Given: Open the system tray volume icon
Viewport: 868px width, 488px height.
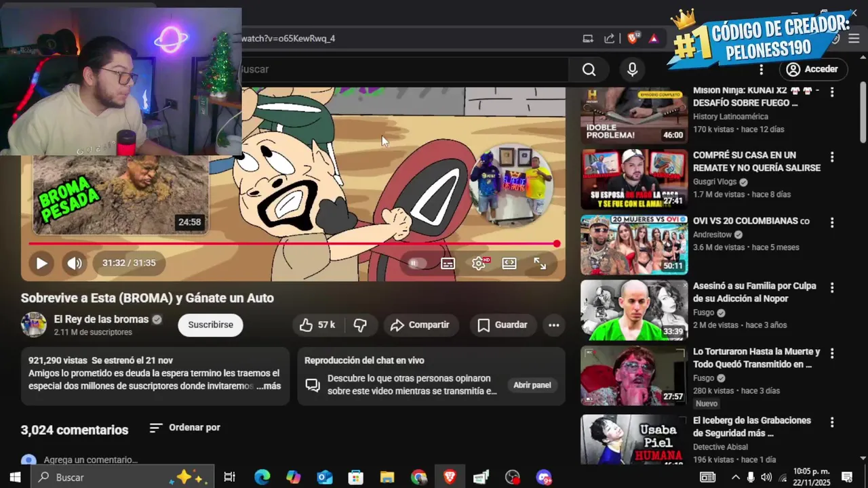Looking at the screenshot, I should coord(766,477).
